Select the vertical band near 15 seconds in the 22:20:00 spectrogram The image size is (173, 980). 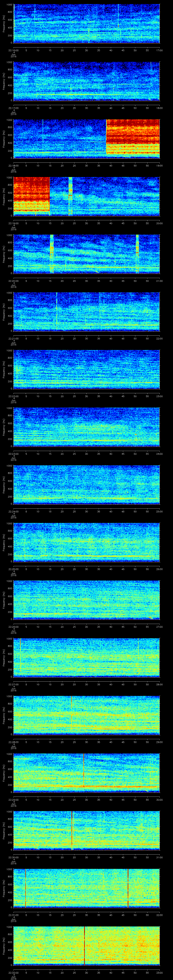52,254
